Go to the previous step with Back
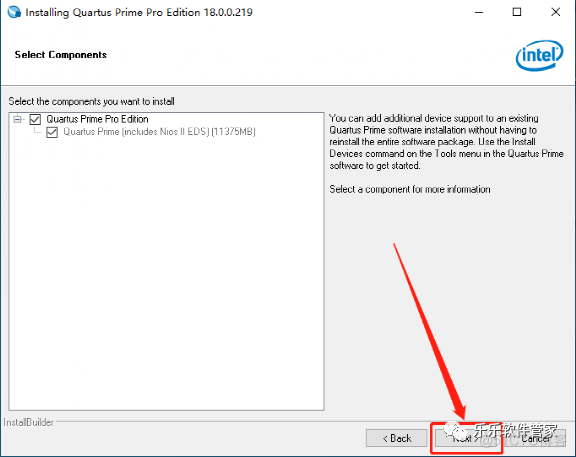The height and width of the screenshot is (457, 576). coord(396,438)
